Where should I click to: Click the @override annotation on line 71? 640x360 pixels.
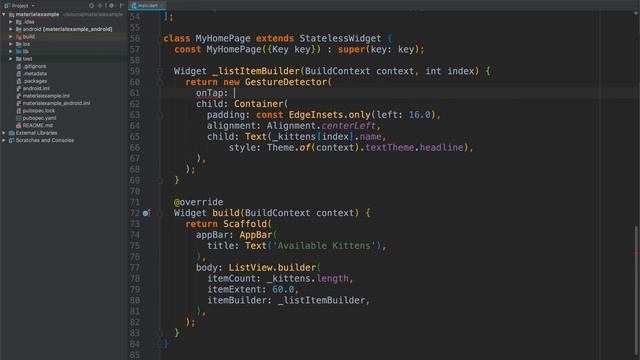(x=198, y=202)
